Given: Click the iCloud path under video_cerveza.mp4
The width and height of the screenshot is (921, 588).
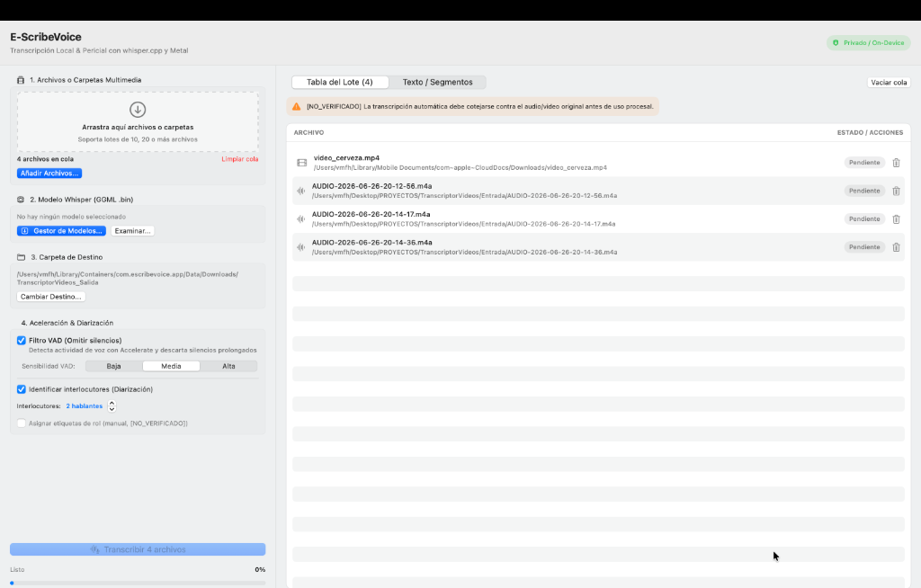Looking at the screenshot, I should coord(460,168).
